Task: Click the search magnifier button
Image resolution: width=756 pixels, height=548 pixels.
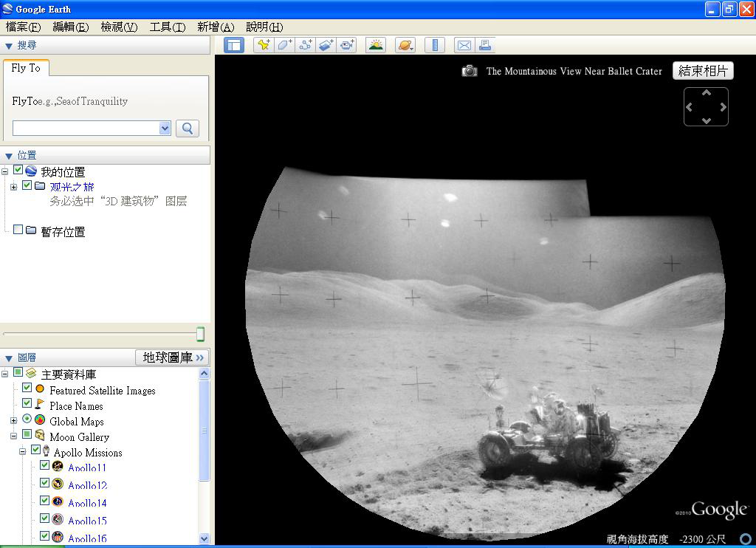Action: click(188, 129)
